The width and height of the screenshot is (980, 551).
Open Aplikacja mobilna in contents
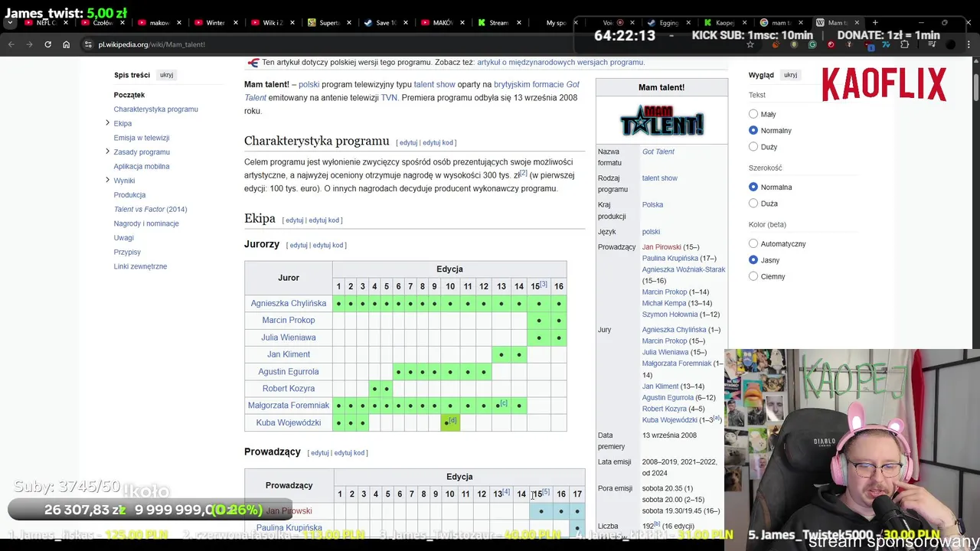(142, 166)
